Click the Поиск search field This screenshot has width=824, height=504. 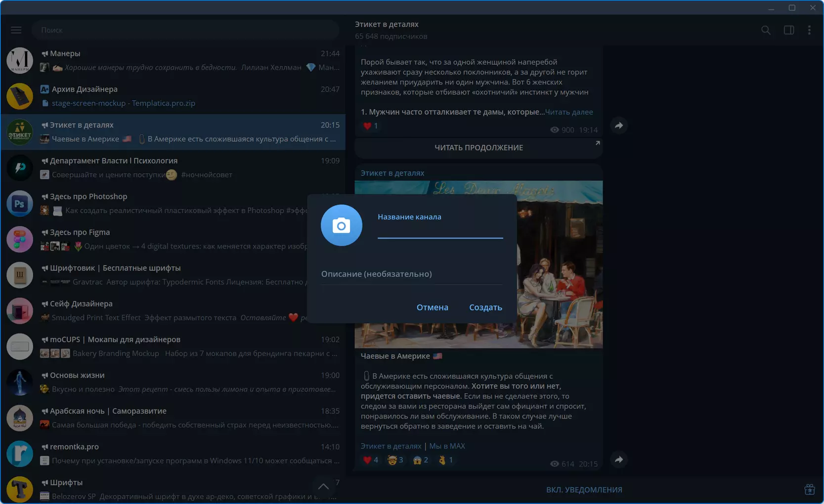(185, 30)
